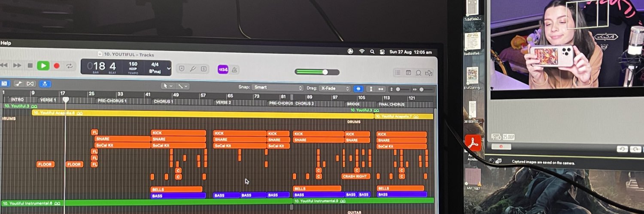Open the List Editors panel
644x214 pixels.
(x=398, y=72)
